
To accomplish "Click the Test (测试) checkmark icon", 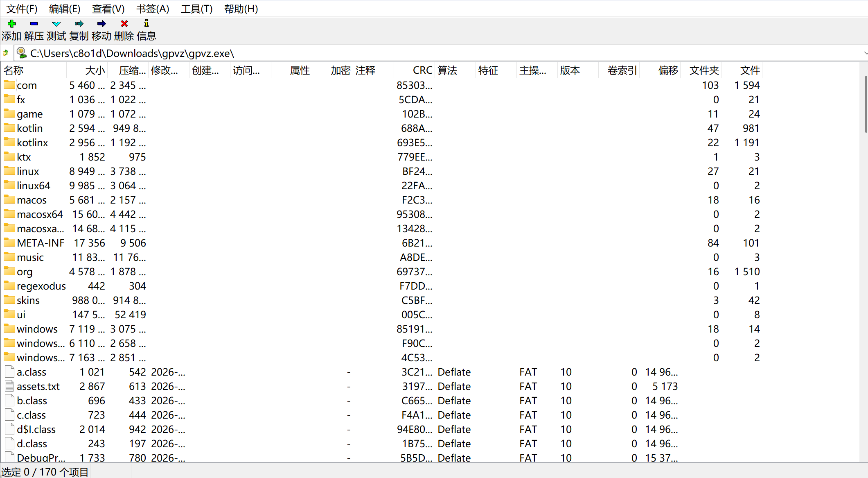I will [x=56, y=24].
